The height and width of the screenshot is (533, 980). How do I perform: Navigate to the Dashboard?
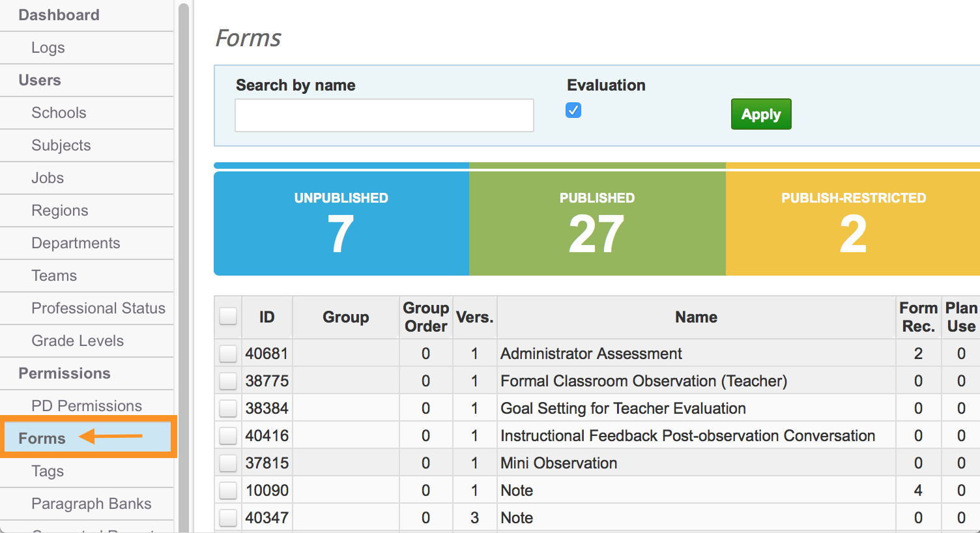pyautogui.click(x=59, y=15)
